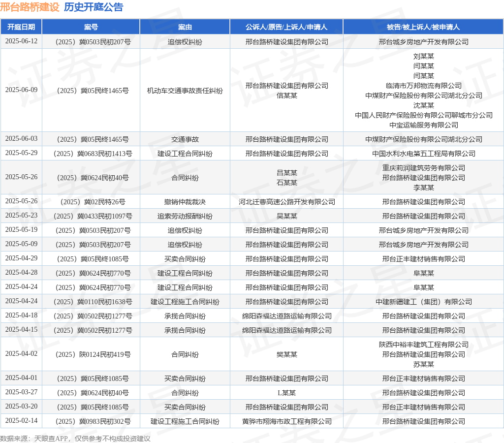The image size is (504, 443).
Task: Click the date cell 2025-05-09
Action: click(21, 244)
